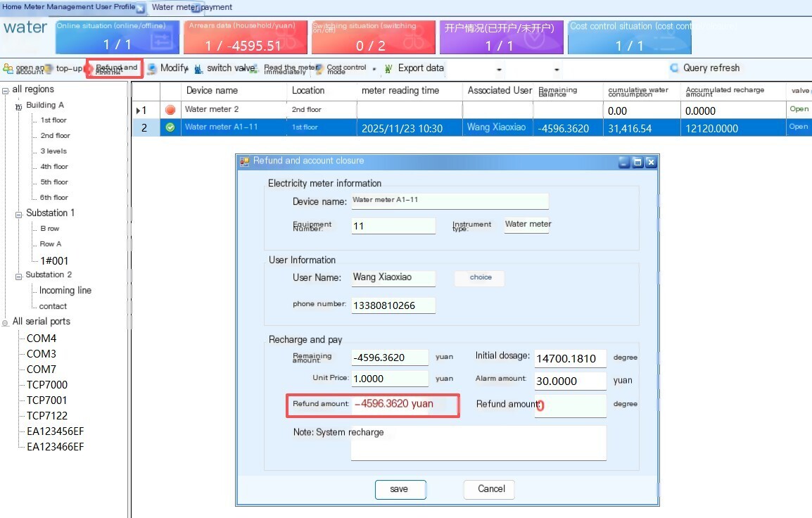Image resolution: width=812 pixels, height=518 pixels.
Task: Click the phone number input field
Action: [x=393, y=305]
